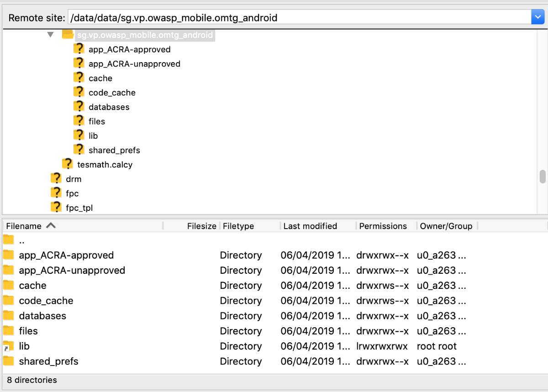Click question-mark folder icon beside tree databases
The width and height of the screenshot is (548, 392).
point(79,106)
